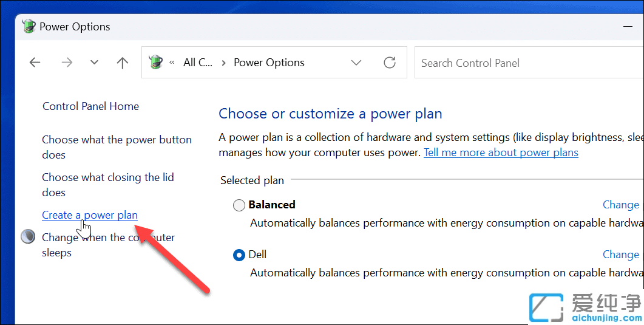The height and width of the screenshot is (325, 644).
Task: Select the Balanced power plan
Action: pos(239,205)
